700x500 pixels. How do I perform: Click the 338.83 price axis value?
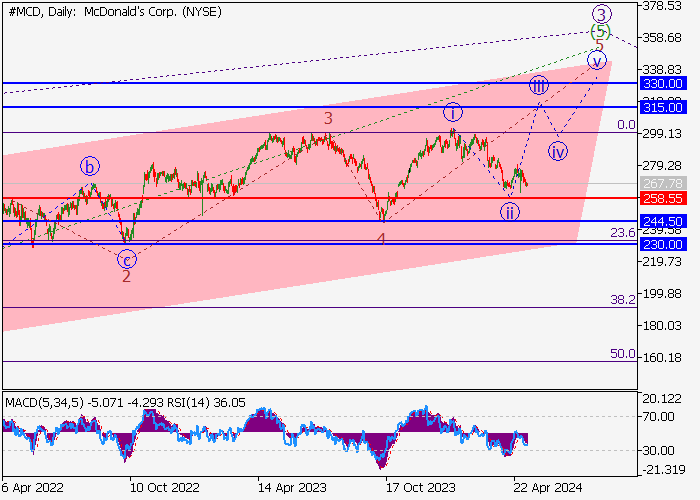pos(662,70)
